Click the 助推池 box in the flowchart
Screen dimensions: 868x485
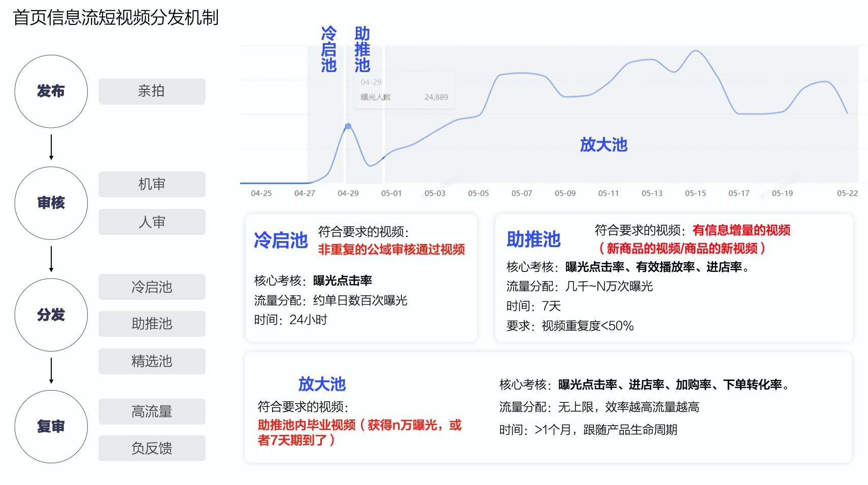coord(152,324)
